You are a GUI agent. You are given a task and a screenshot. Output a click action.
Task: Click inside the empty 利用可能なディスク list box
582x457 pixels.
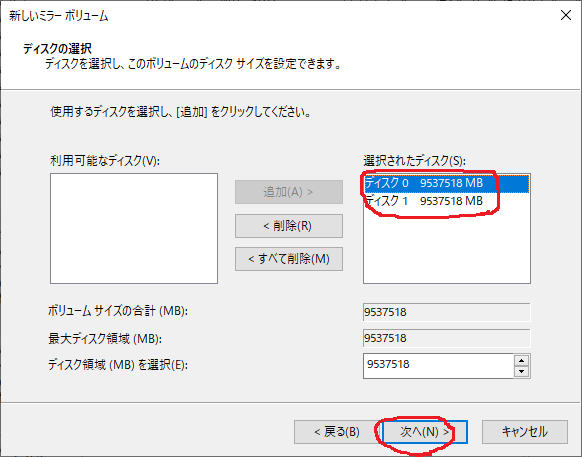(134, 228)
